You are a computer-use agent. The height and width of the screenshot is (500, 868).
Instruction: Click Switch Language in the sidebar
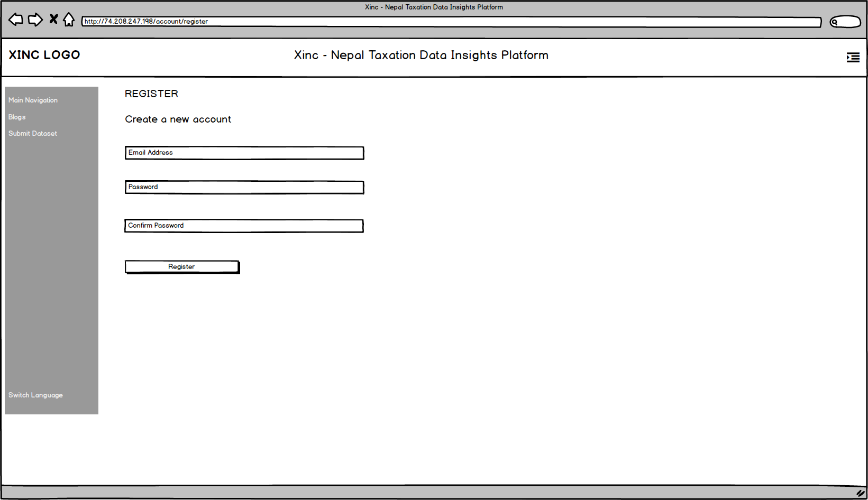(35, 395)
